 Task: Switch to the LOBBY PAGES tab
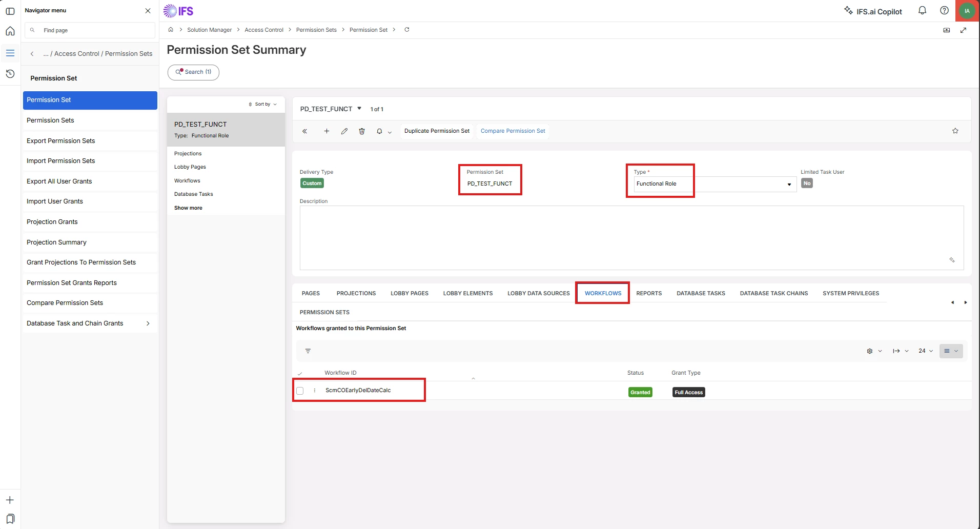(410, 294)
